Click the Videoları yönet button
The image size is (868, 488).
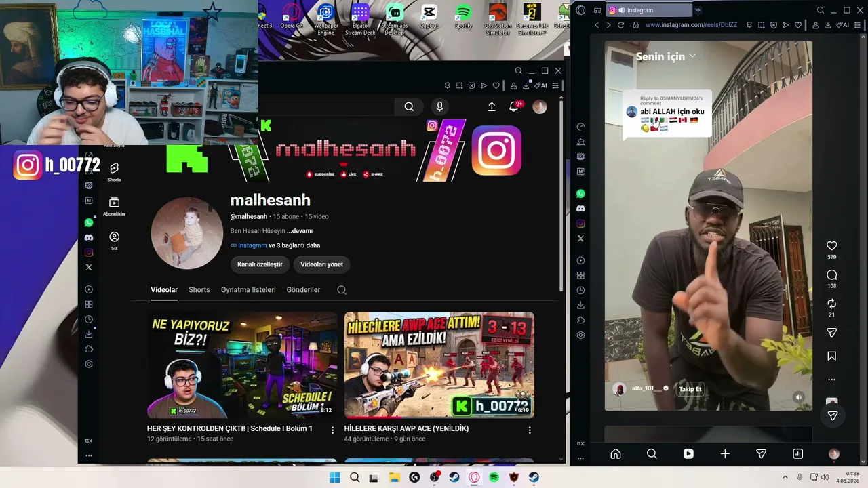[321, 264]
